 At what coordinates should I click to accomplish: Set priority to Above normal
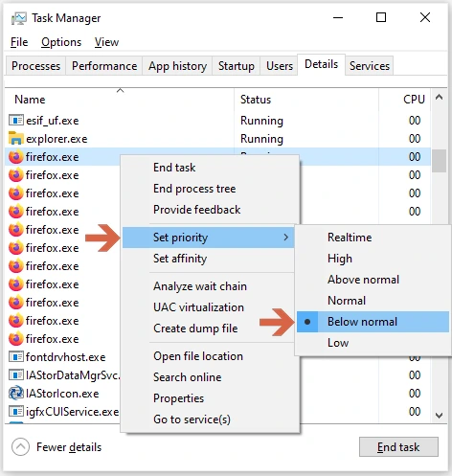[x=373, y=280]
